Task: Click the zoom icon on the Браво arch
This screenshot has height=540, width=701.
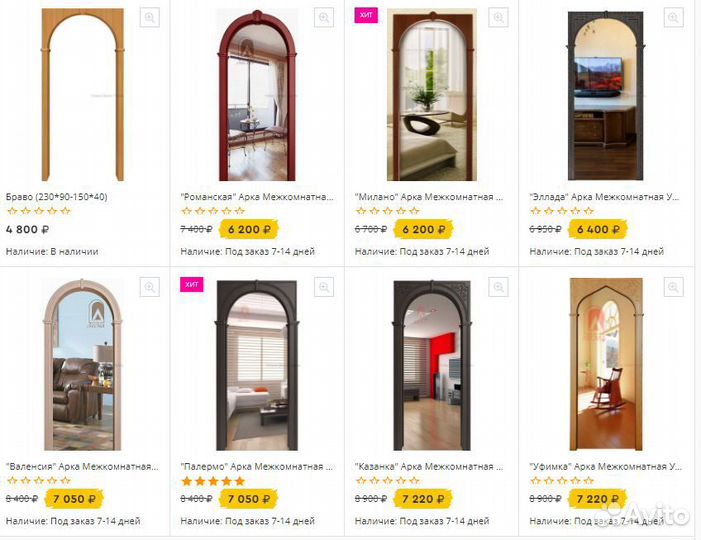Action: coord(149,17)
